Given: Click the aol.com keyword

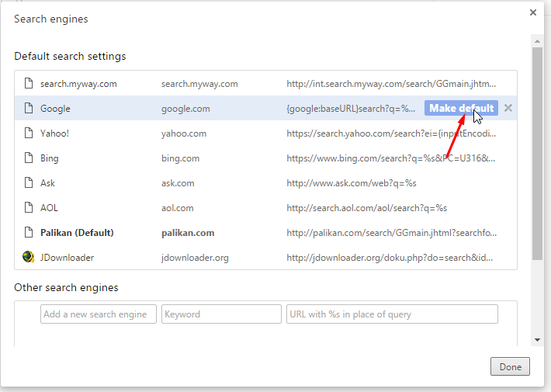Looking at the screenshot, I should (178, 208).
